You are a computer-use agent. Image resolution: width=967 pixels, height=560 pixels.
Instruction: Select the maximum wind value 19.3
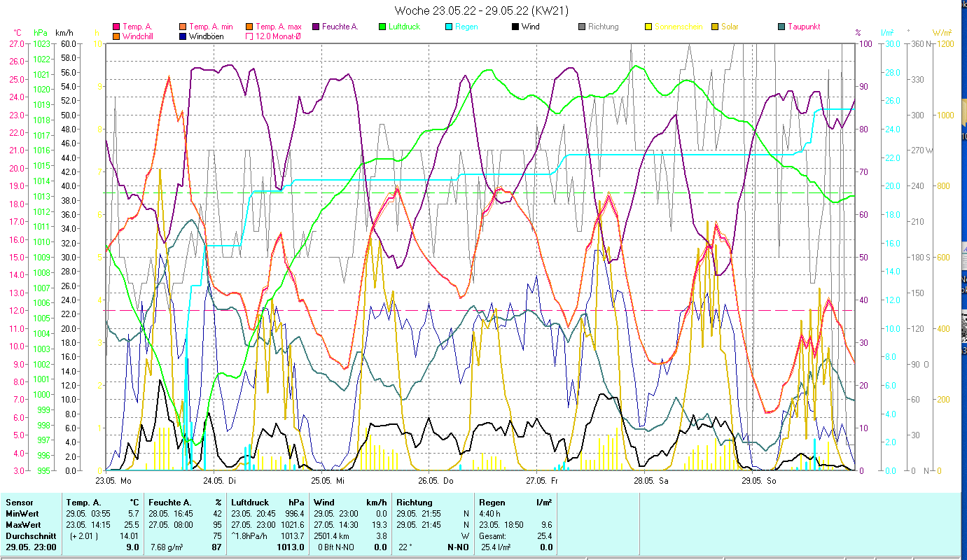pyautogui.click(x=379, y=525)
